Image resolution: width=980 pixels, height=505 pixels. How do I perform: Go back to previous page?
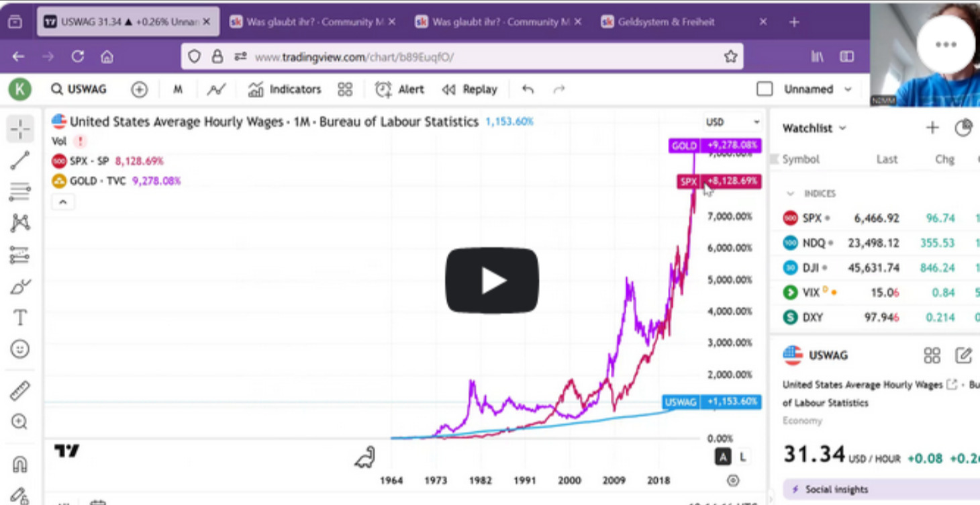18,57
